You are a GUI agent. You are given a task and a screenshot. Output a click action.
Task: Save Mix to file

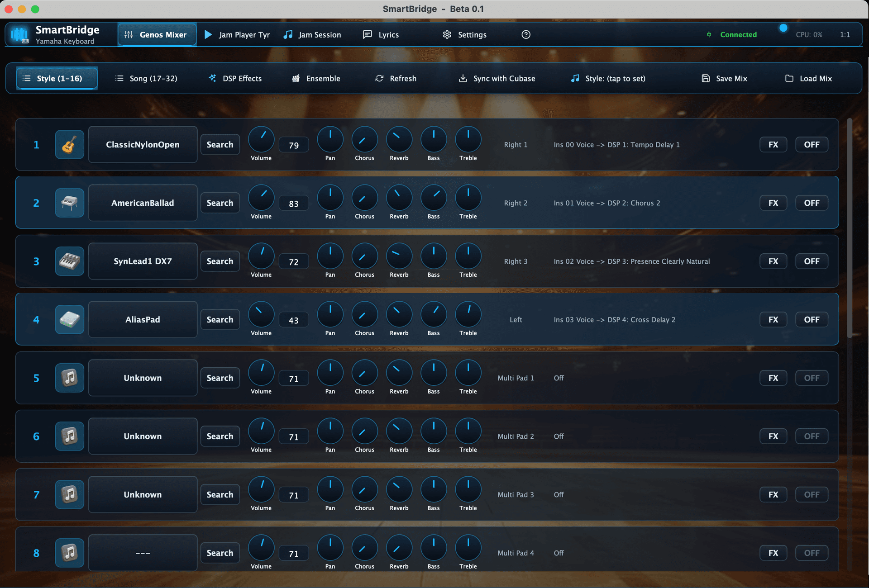724,79
